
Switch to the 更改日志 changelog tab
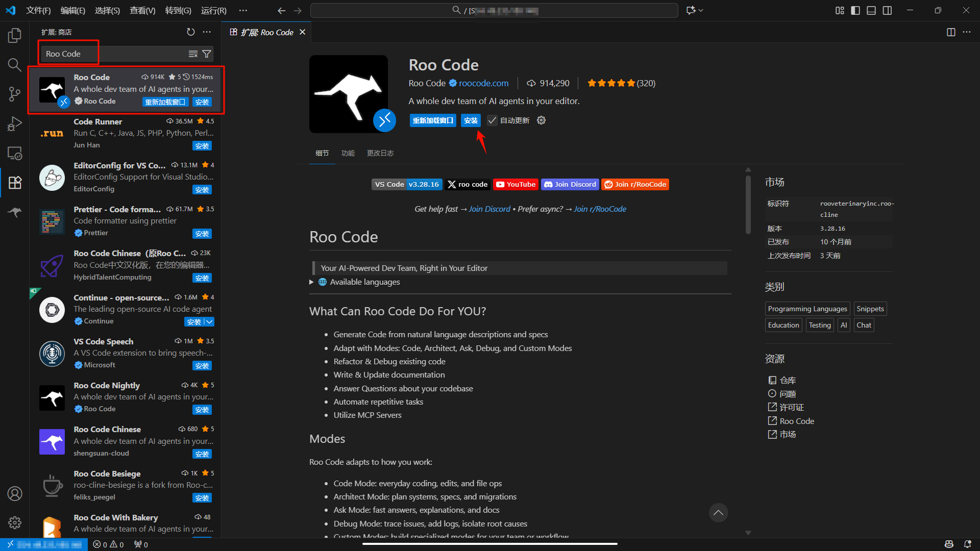coord(380,153)
